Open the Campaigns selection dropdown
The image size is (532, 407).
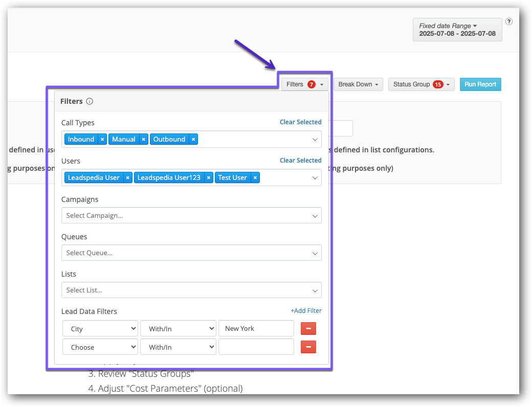(191, 215)
